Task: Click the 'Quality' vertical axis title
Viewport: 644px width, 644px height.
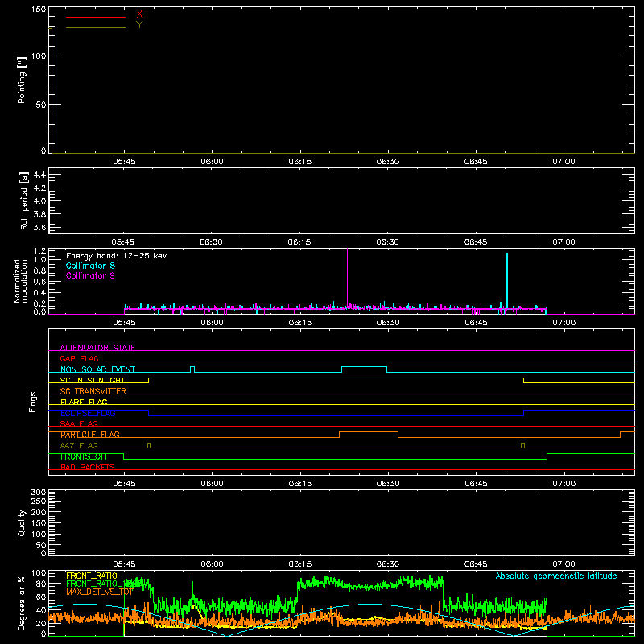Action: click(x=22, y=522)
